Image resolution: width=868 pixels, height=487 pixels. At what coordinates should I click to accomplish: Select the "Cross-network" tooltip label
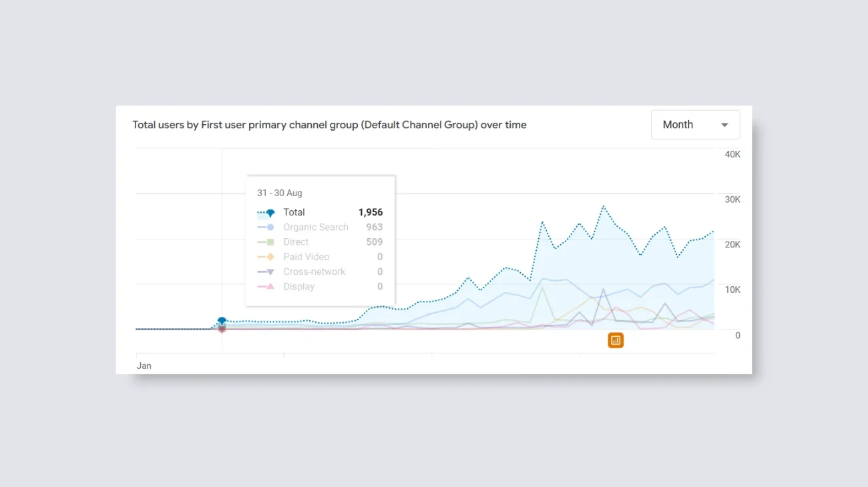(x=314, y=272)
